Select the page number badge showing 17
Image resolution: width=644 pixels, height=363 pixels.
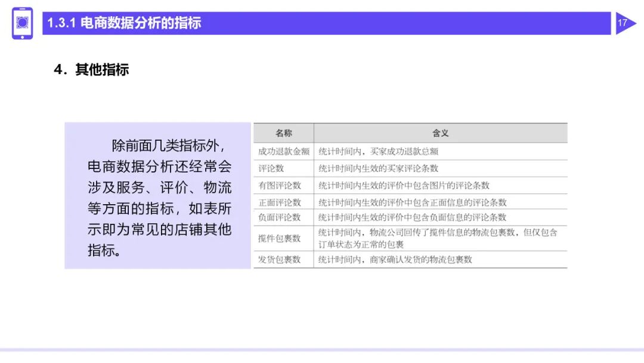(x=623, y=23)
